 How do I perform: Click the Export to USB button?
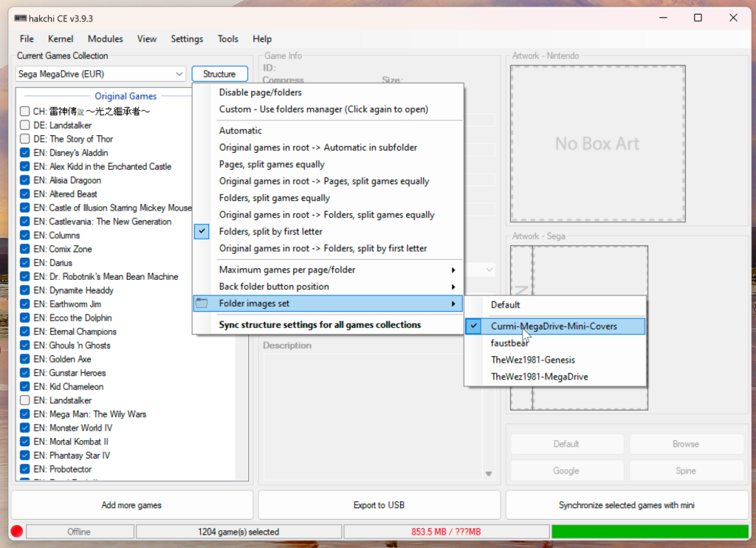pos(379,505)
